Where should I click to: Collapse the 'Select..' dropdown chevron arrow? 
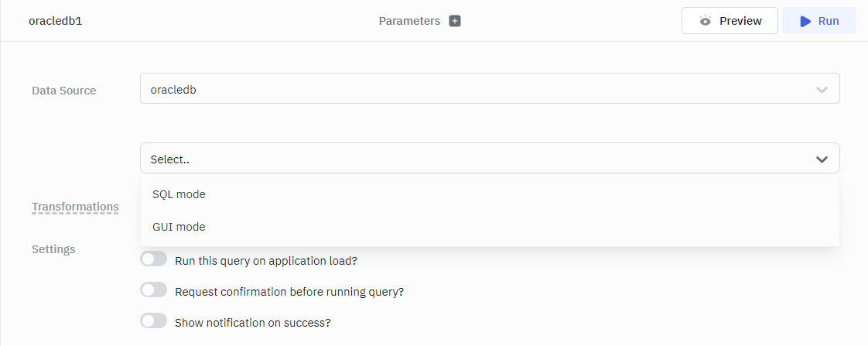pyautogui.click(x=822, y=159)
